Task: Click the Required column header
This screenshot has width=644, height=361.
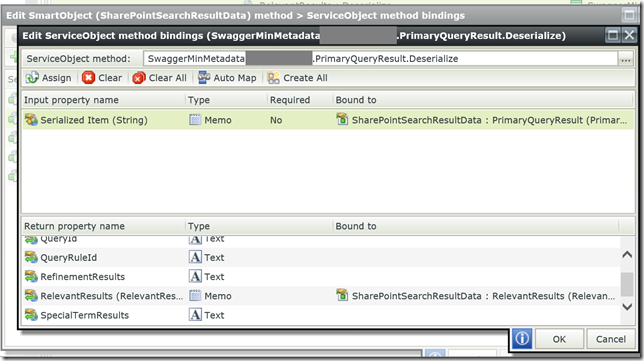Action: coord(290,100)
